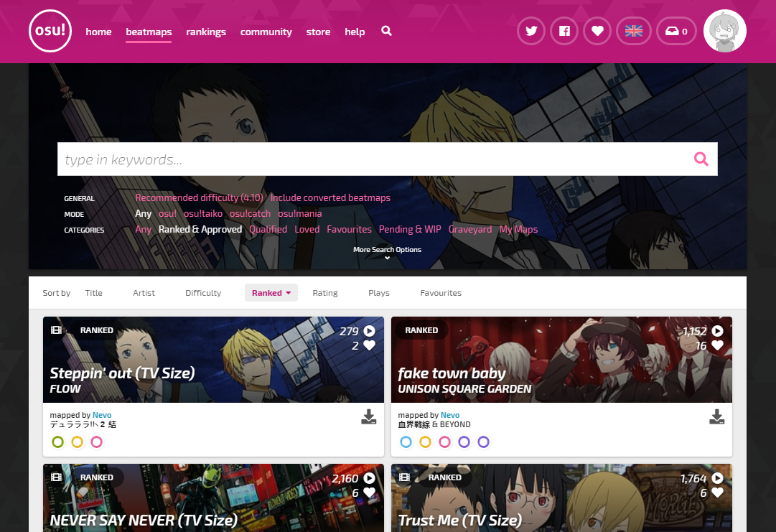Open the community menu
Screen dimensions: 776x532
point(266,32)
